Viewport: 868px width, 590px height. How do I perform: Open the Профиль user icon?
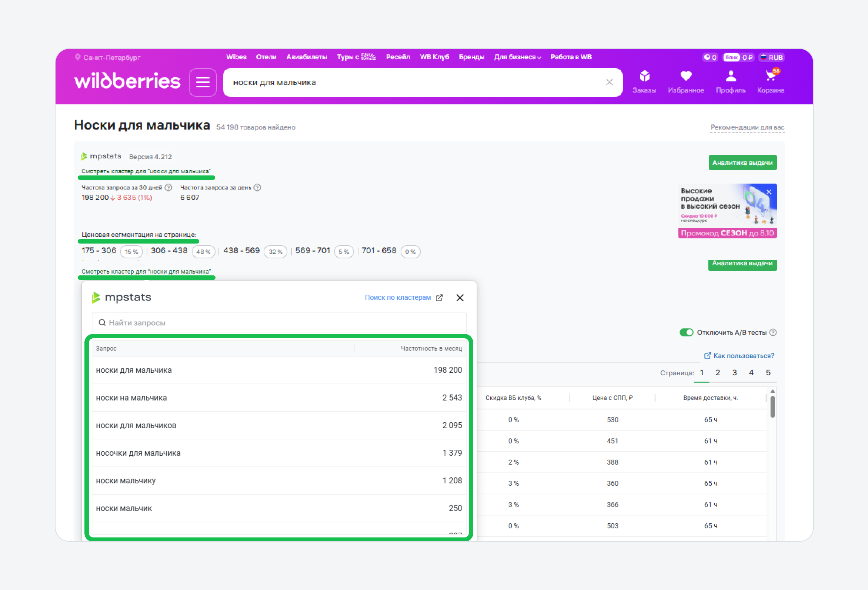click(730, 77)
